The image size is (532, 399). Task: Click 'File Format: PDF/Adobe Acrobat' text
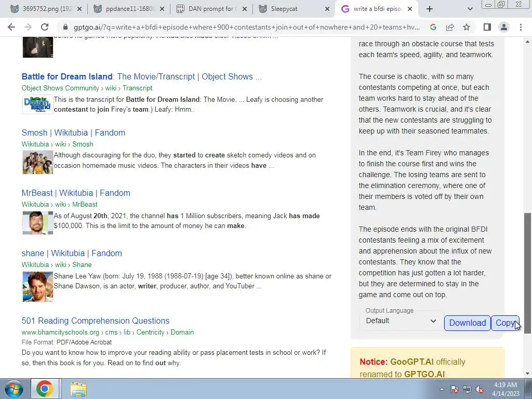pos(66,342)
